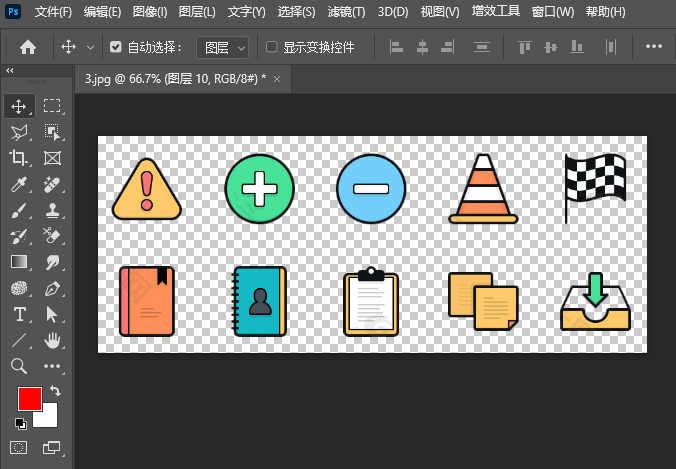676x469 pixels.
Task: Choose the Path Selection tool
Action: (52, 314)
